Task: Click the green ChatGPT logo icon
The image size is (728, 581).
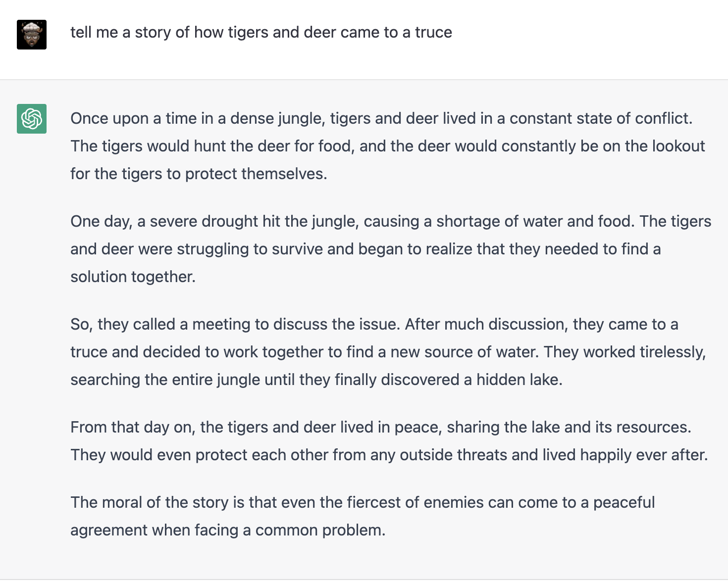Action: (x=32, y=119)
